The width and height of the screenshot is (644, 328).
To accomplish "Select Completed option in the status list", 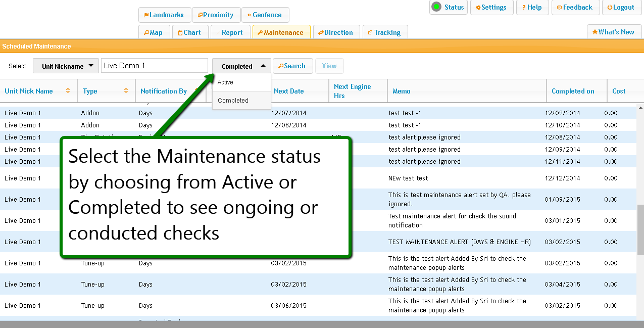I will pos(233,101).
